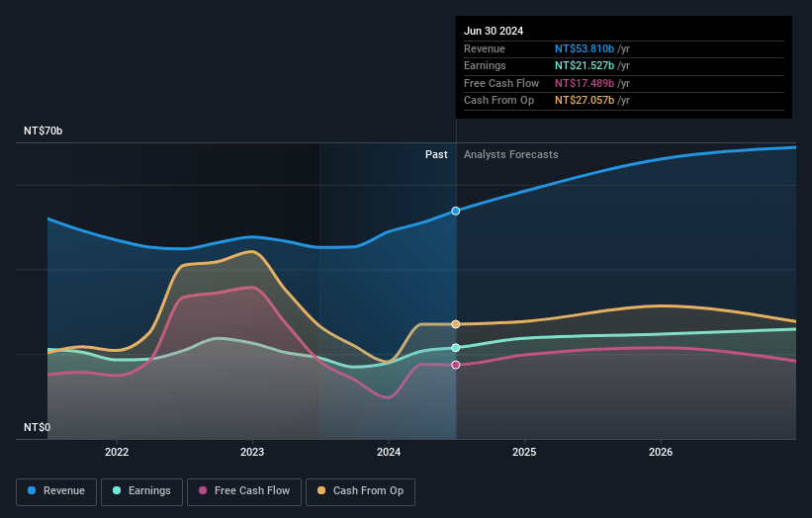The width and height of the screenshot is (812, 518).
Task: Click the 2022 x-axis label
Action: (117, 452)
